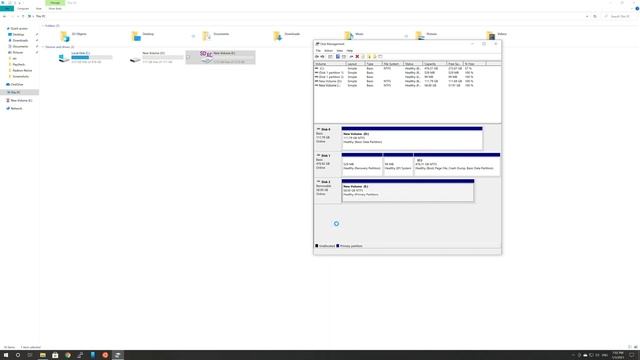The width and height of the screenshot is (640, 360).
Task: Open File Explorer from the taskbar
Action: 42,355
